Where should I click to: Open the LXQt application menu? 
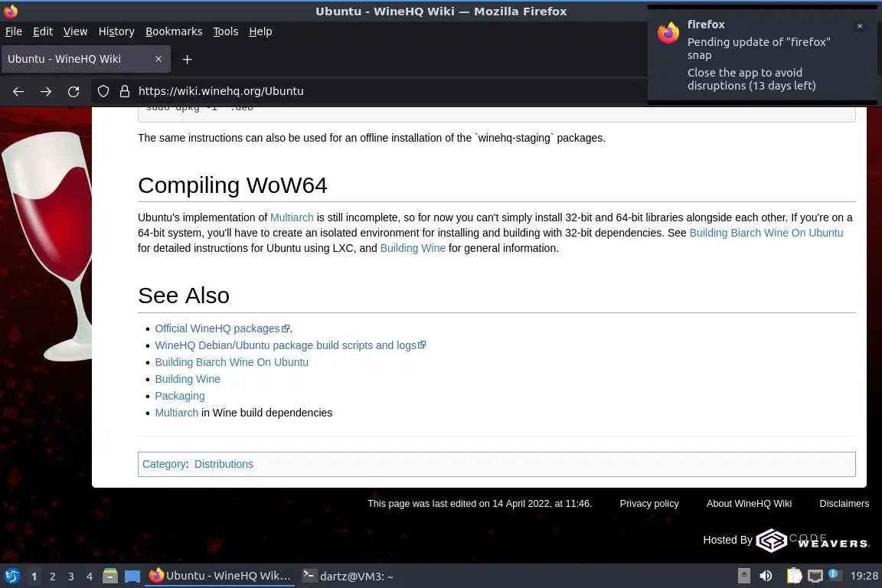[x=12, y=577]
